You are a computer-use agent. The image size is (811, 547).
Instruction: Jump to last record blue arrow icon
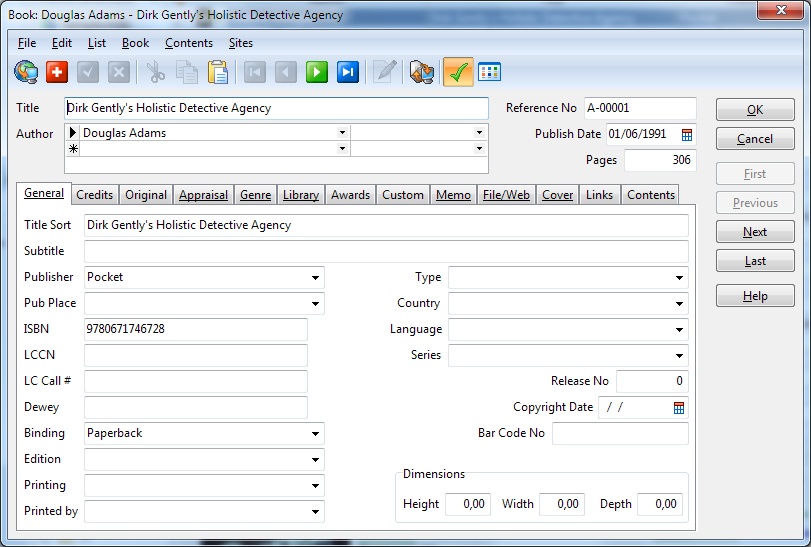click(348, 72)
